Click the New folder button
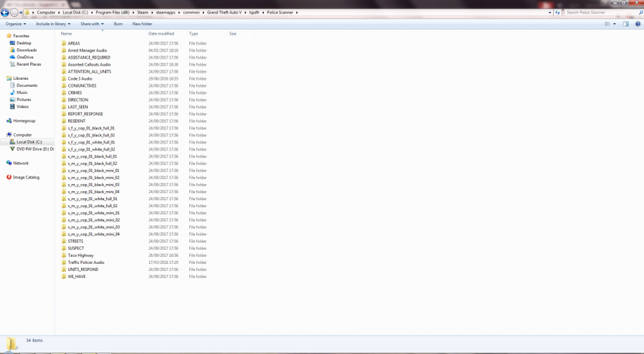The height and width of the screenshot is (354, 644). tap(142, 24)
